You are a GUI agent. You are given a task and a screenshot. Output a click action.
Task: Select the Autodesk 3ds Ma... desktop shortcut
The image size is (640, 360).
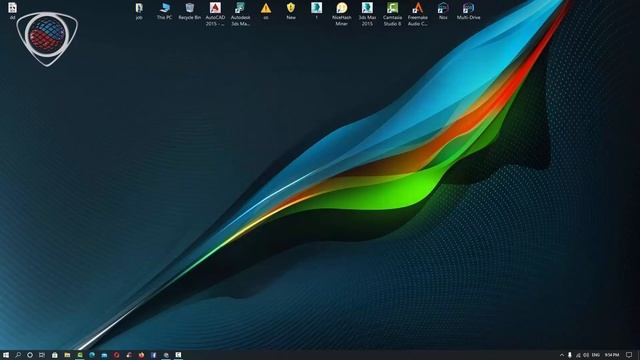240,14
